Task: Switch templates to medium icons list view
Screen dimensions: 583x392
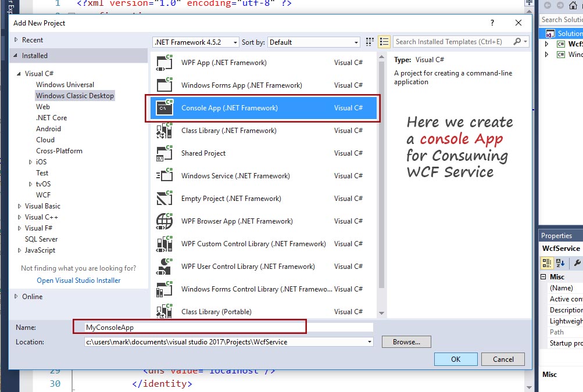Action: pos(384,42)
